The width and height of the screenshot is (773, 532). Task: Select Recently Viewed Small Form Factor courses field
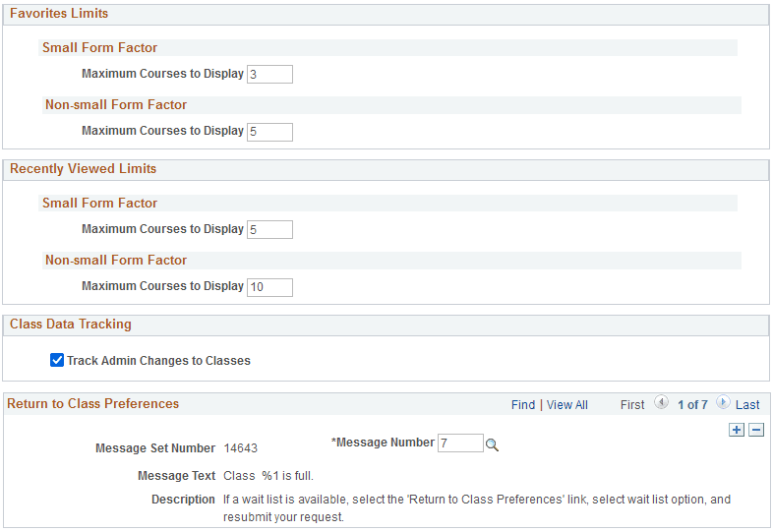(269, 229)
